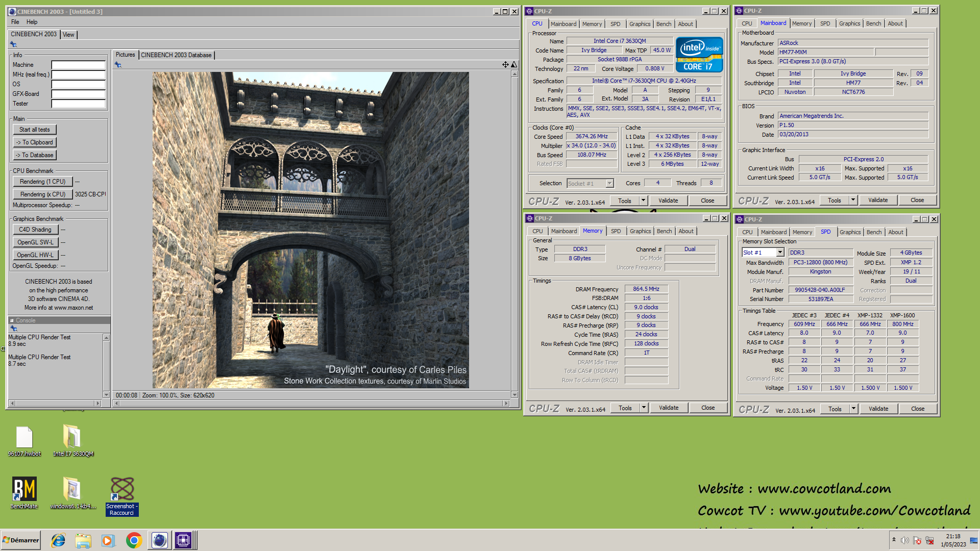Run the OpenGL SW-L benchmark
980x551 pixels.
point(35,242)
